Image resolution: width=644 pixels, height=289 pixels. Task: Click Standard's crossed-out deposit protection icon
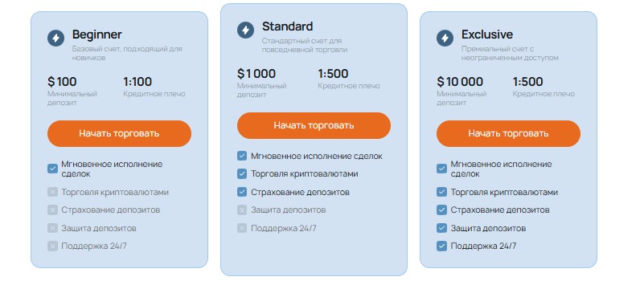point(242,210)
